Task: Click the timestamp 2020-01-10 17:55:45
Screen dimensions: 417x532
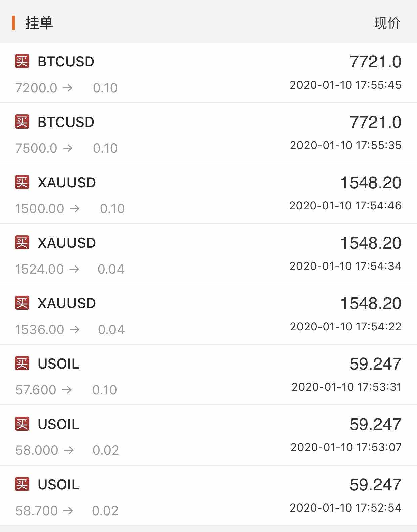Action: 345,85
